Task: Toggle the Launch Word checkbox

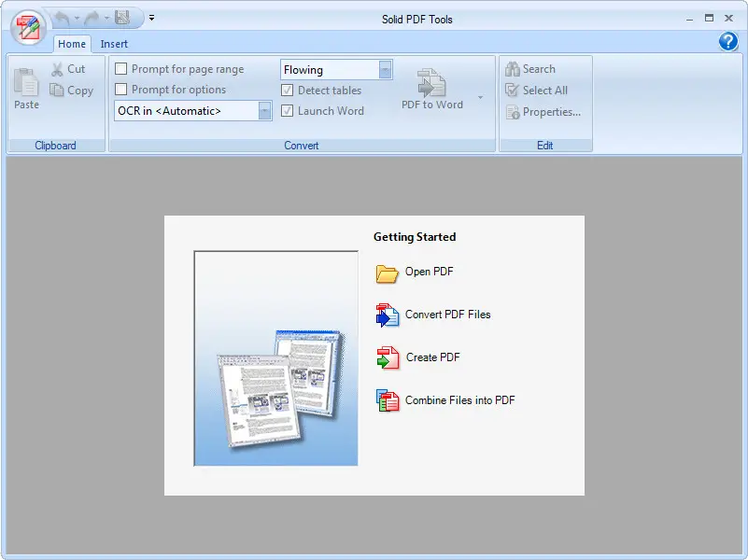Action: point(288,111)
